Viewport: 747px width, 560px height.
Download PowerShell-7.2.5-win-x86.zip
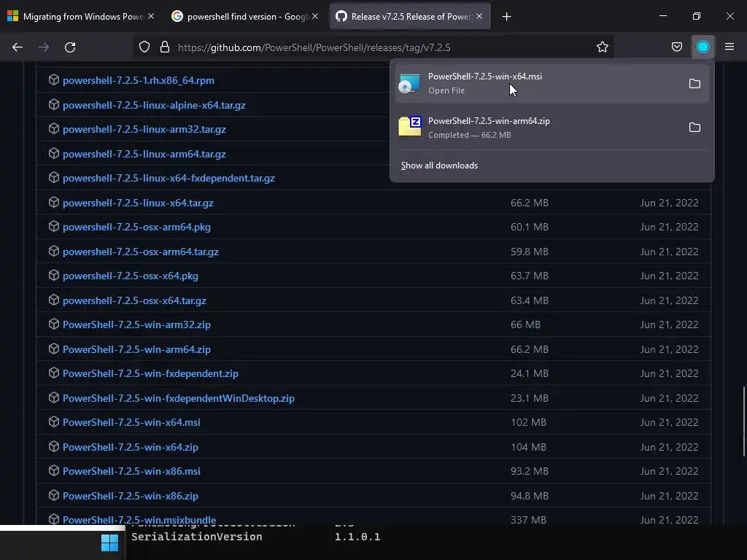131,496
